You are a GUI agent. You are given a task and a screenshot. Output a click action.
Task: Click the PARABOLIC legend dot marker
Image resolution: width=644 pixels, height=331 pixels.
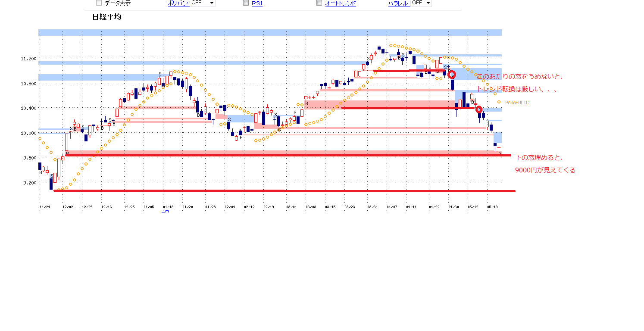(x=499, y=102)
